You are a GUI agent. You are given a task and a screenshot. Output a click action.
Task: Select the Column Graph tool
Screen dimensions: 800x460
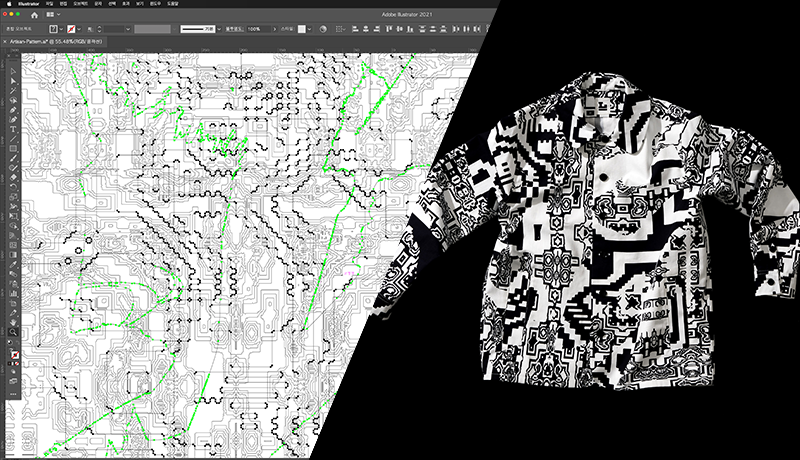[x=13, y=294]
